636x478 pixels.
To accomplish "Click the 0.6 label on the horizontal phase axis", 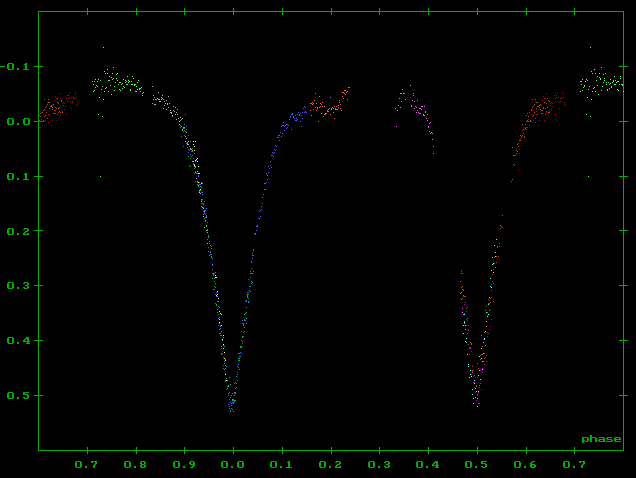I will (526, 465).
